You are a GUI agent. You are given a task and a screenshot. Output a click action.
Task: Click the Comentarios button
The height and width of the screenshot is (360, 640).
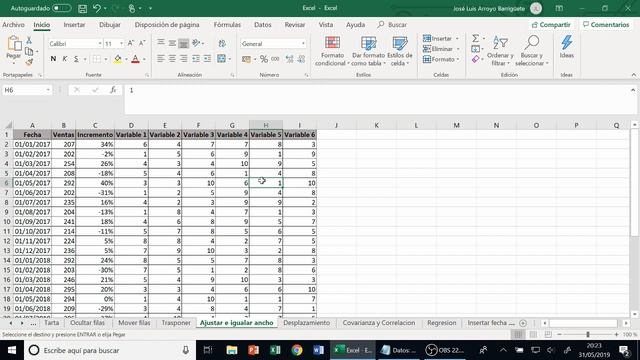click(606, 25)
